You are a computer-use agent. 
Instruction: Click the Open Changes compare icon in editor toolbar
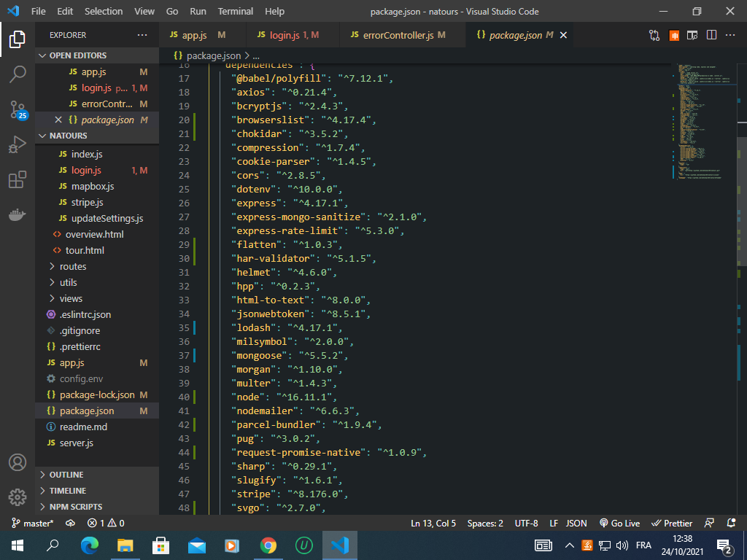click(654, 35)
